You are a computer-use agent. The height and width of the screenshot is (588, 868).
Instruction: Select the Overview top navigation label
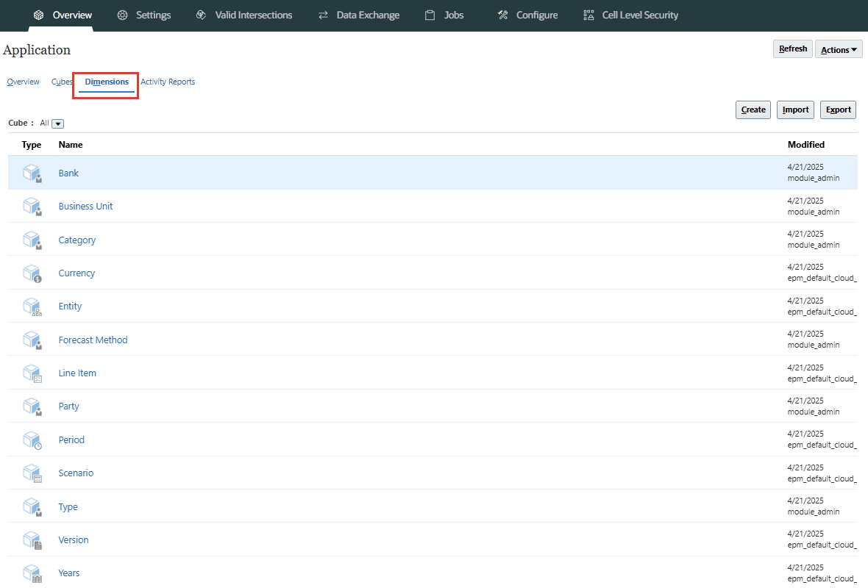73,15
